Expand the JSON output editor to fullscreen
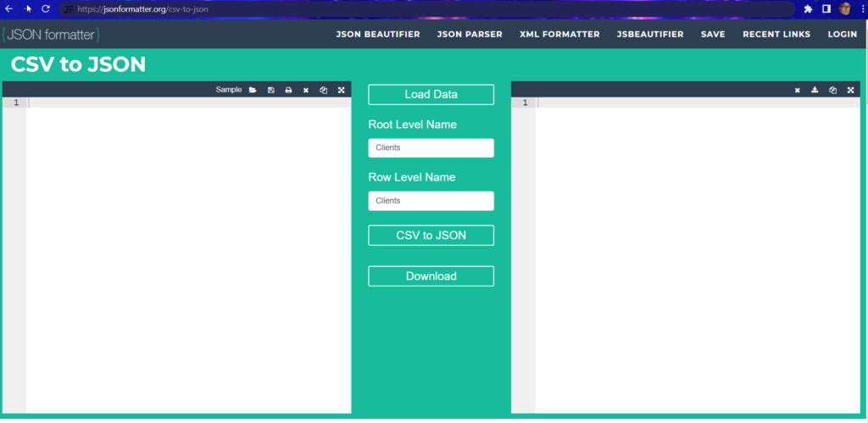 click(x=850, y=90)
